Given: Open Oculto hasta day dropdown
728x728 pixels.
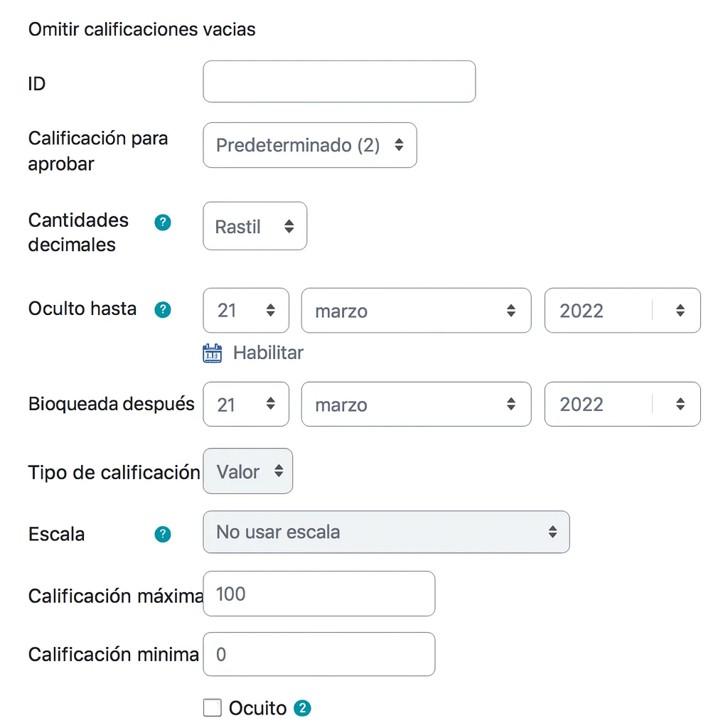Looking at the screenshot, I should click(246, 311).
